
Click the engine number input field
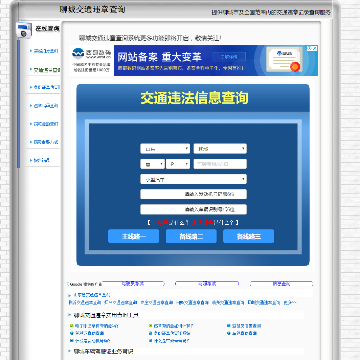pos(193,194)
